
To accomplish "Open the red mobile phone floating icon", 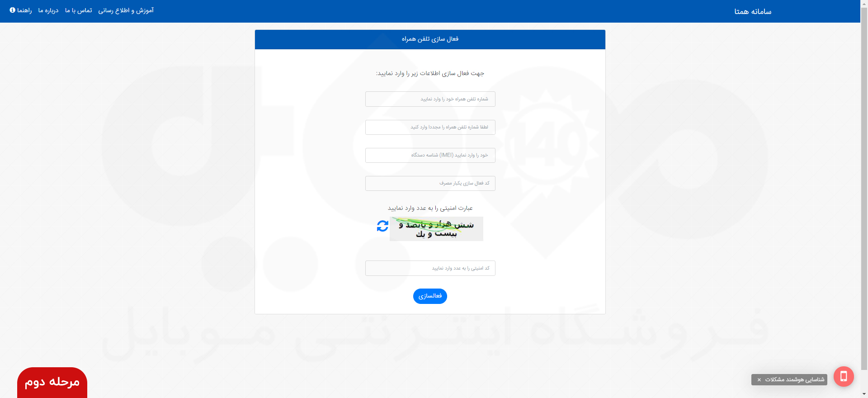I will click(x=844, y=376).
